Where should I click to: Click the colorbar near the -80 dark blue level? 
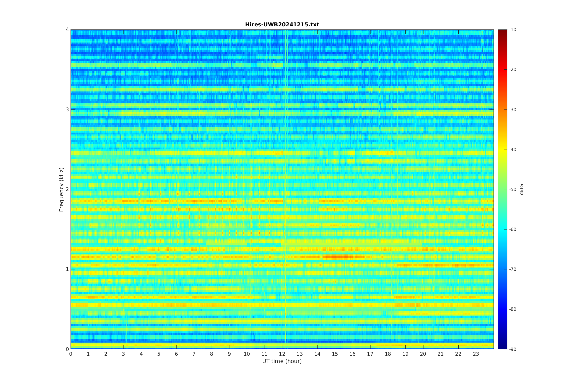tap(503, 309)
